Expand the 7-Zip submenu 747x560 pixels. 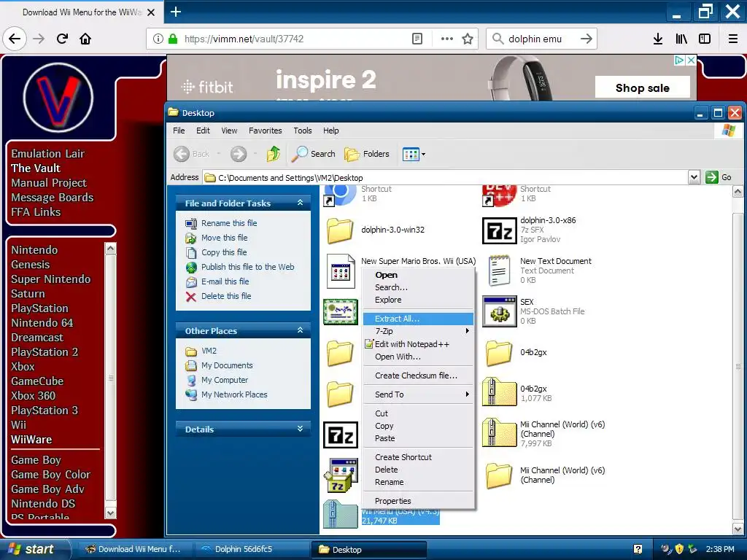(x=418, y=331)
